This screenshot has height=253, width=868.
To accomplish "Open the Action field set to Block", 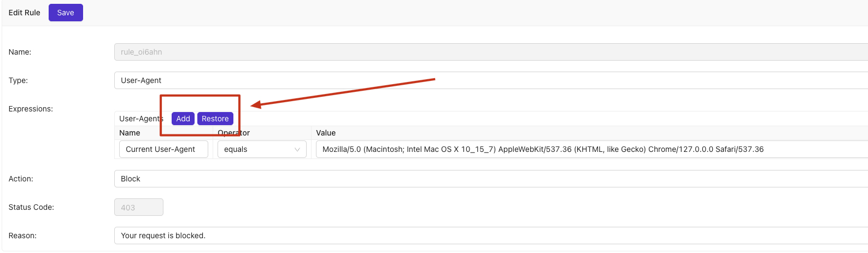I will (490, 179).
